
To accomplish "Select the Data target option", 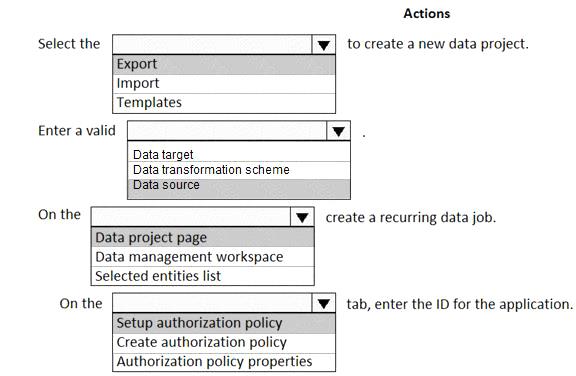I will [x=239, y=154].
